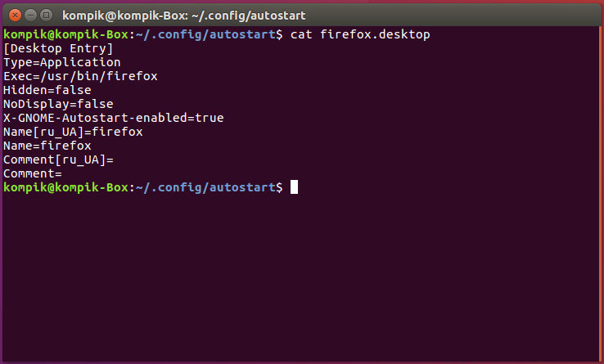Click the Exec=/usr/bin/firefox line
This screenshot has width=604, height=364.
pyautogui.click(x=80, y=76)
